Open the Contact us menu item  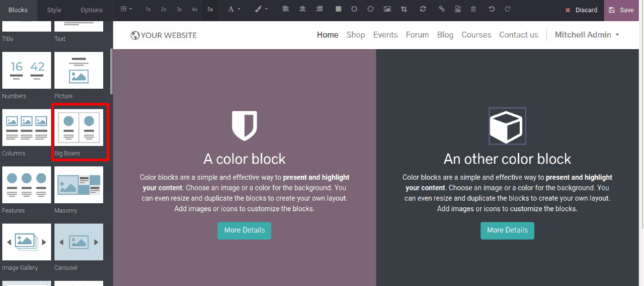(519, 35)
